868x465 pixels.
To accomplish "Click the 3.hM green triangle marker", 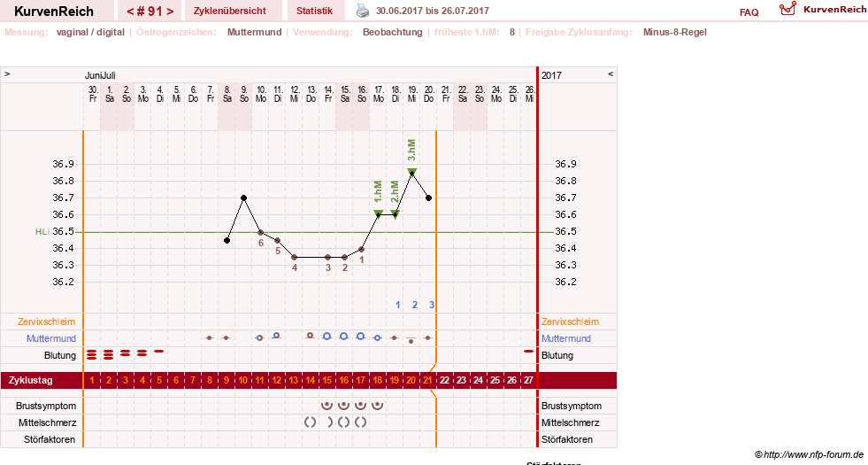I will coord(411,172).
